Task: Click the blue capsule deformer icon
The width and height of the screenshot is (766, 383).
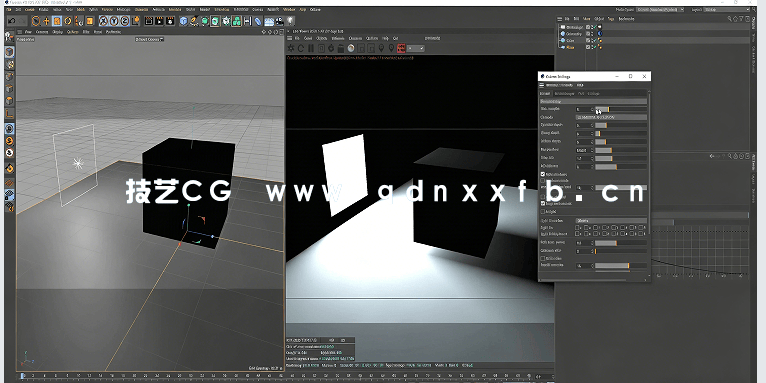Action: pos(257,21)
